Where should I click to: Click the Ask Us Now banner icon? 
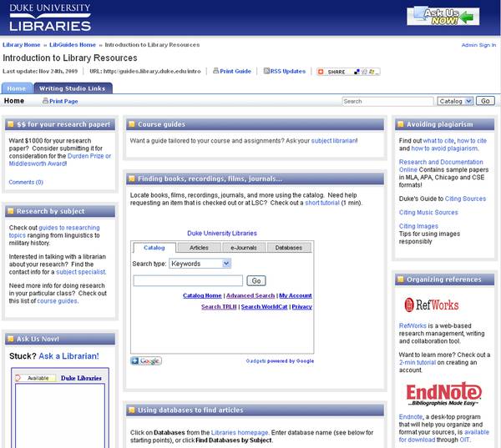coord(443,17)
